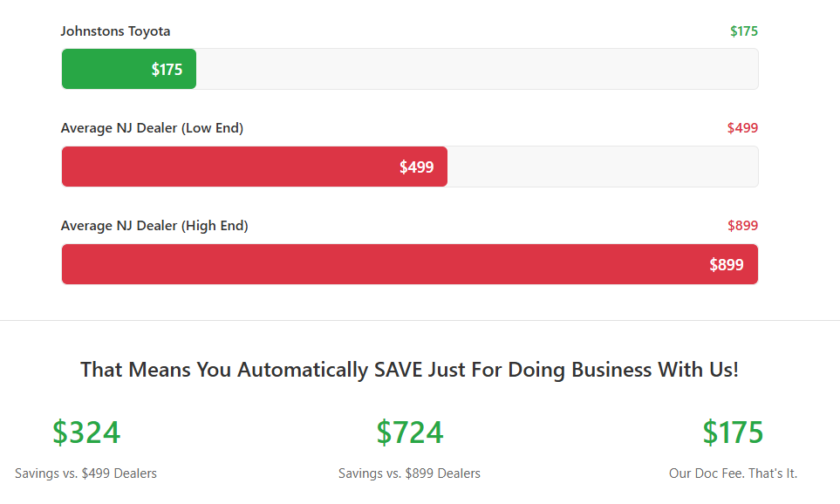Click the 'Savings vs. $499 Dealers' caption
Screen dimensions: 840x504
(x=85, y=473)
